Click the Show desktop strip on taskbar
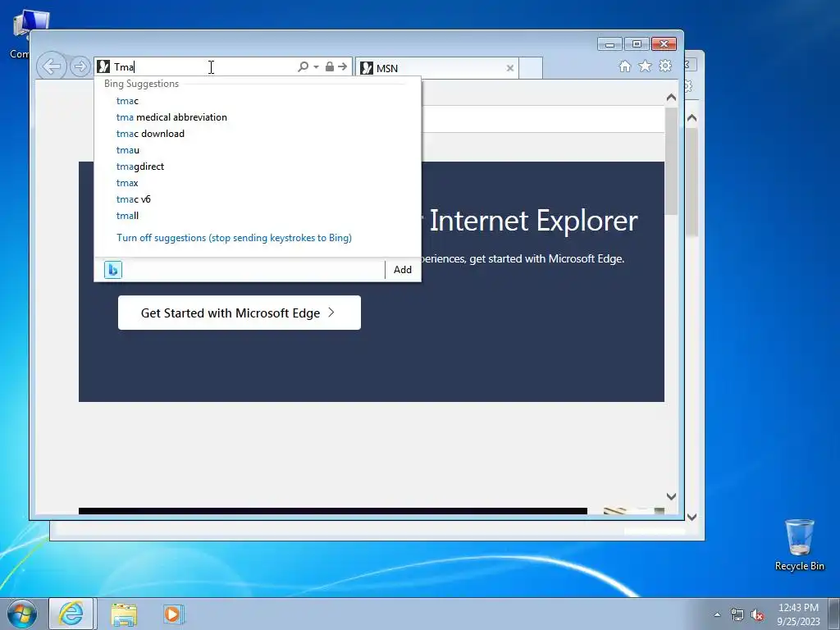The width and height of the screenshot is (840, 630). (x=834, y=614)
